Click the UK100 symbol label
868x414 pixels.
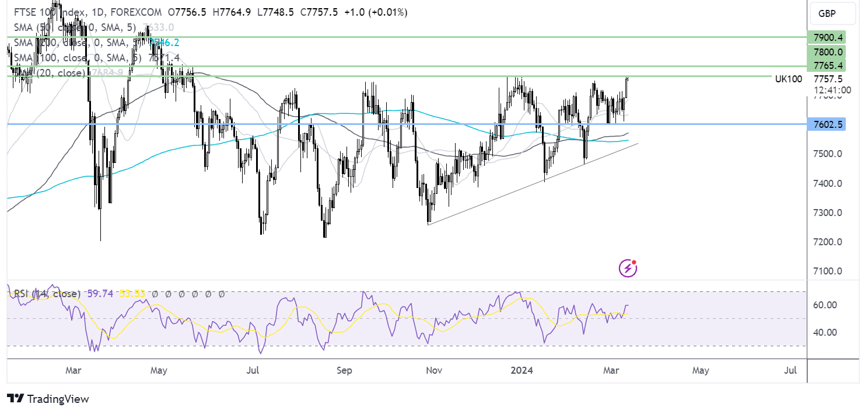click(x=788, y=79)
